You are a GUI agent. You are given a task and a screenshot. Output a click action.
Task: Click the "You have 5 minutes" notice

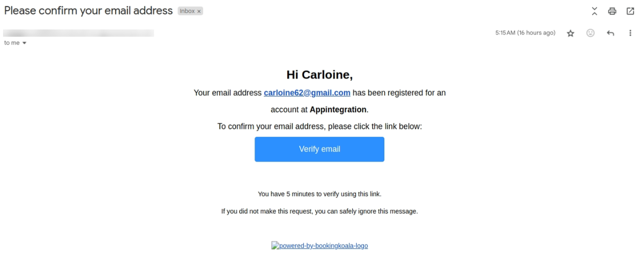tap(319, 194)
